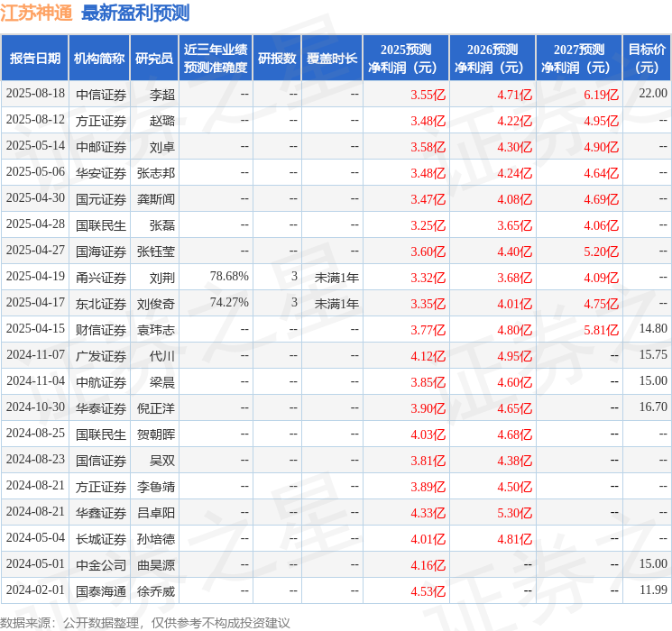Click the 2025预测净利润 column header

406,59
